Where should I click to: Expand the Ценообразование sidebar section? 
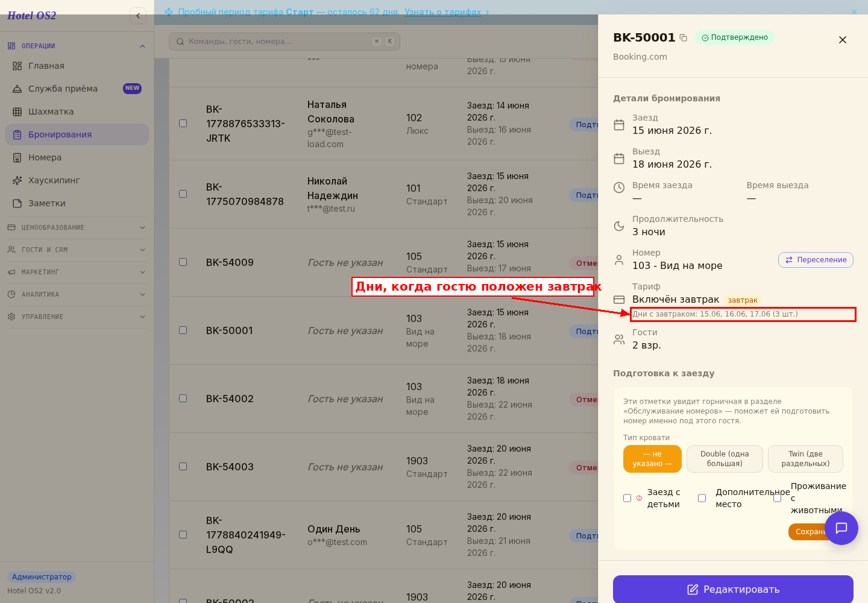(x=77, y=227)
